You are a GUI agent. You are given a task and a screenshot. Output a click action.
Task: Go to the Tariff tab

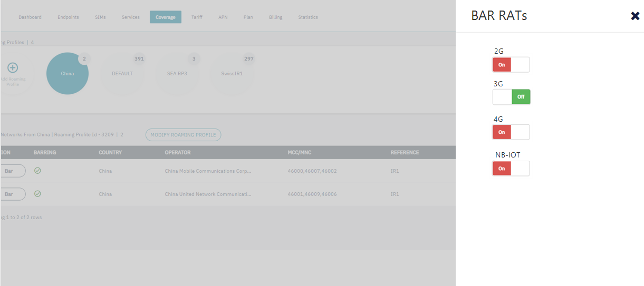197,17
